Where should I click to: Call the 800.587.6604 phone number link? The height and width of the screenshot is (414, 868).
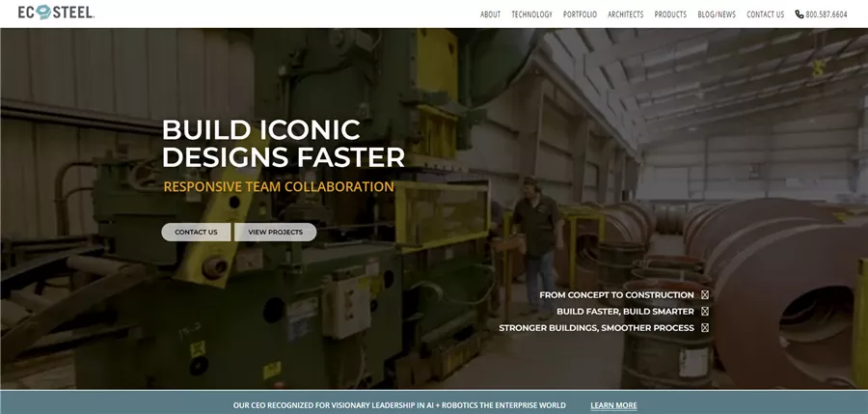pyautogui.click(x=826, y=14)
